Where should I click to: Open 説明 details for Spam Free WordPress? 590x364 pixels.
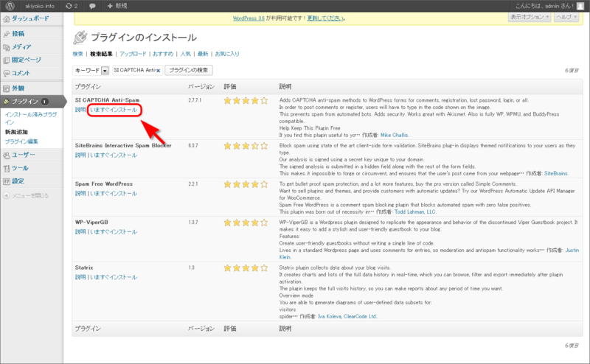pyautogui.click(x=80, y=194)
